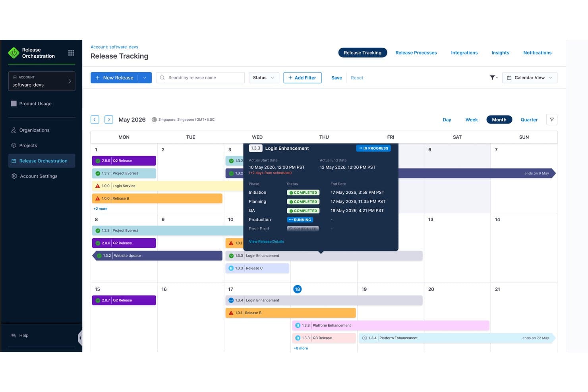Open the app switcher grid icon
Image resolution: width=588 pixels, height=392 pixels.
(x=71, y=53)
